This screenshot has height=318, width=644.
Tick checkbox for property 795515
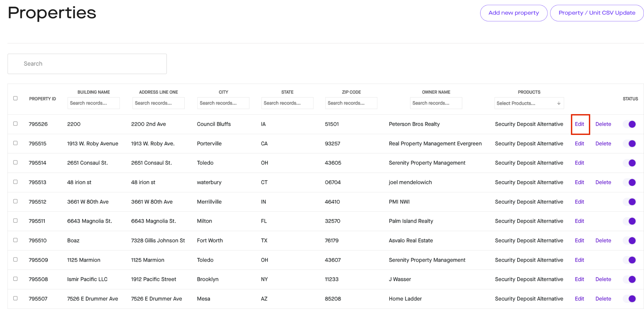pyautogui.click(x=15, y=143)
